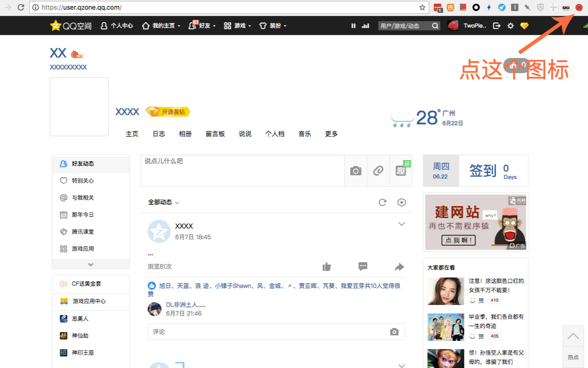The image size is (588, 368).
Task: Click the music equalizer bars icon
Action: click(x=366, y=26)
